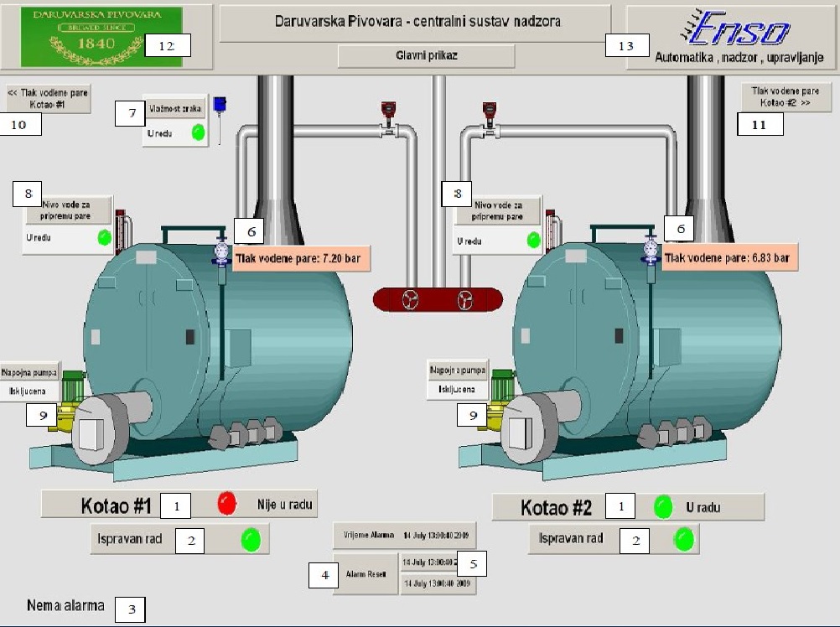This screenshot has width=840, height=627.
Task: Click green indicator for Vlažnost zraka
Action: pos(198,132)
